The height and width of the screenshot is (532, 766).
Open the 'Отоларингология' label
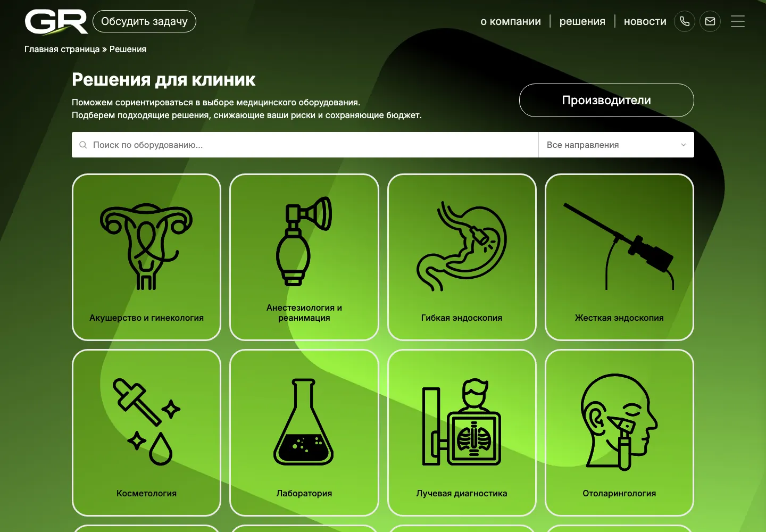(619, 493)
